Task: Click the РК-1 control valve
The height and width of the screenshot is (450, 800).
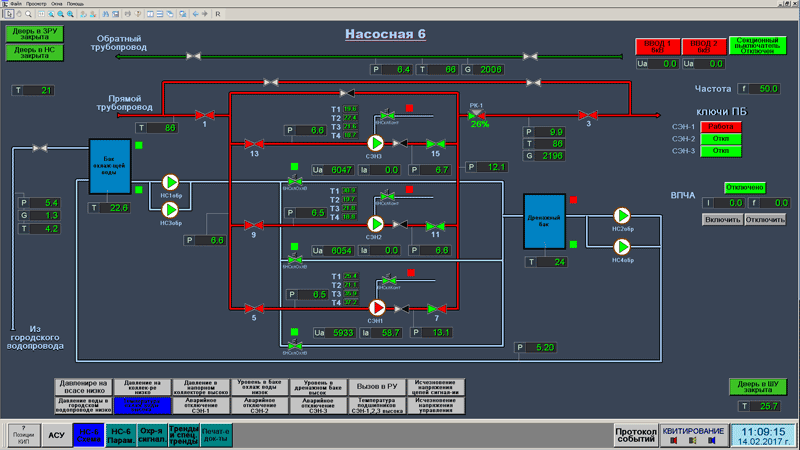Action: pos(476,114)
